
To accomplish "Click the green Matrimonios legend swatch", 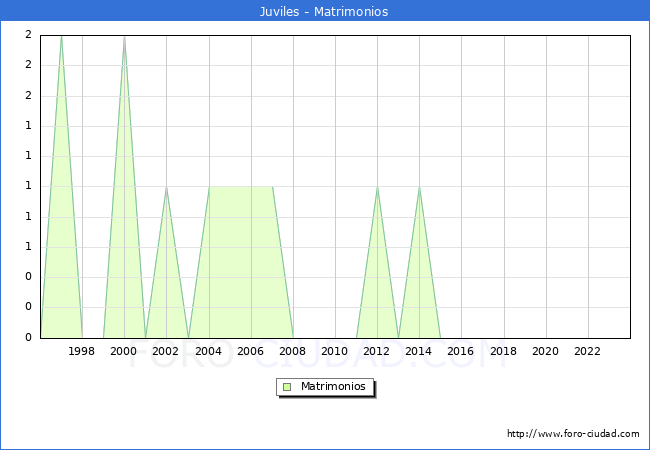I will [x=287, y=387].
